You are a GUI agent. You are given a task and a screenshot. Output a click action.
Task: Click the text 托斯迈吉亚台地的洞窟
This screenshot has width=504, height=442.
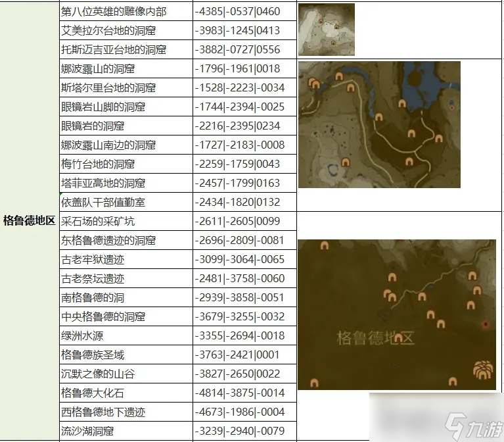(114, 49)
